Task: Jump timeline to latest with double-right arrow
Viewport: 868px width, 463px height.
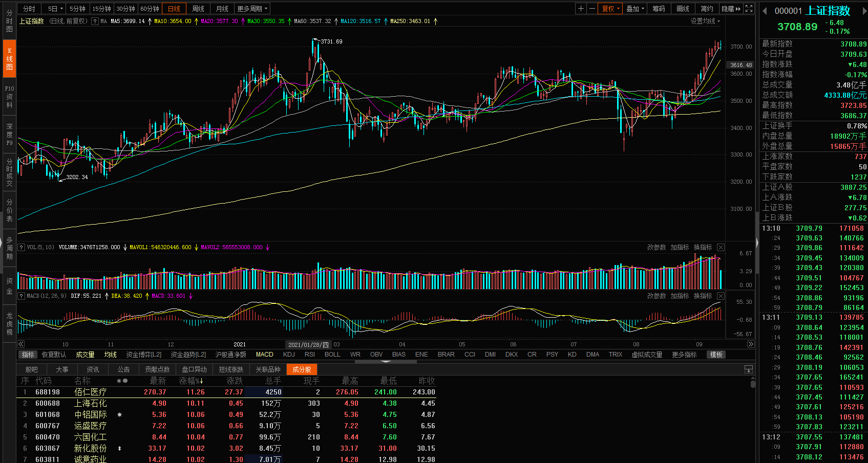Action: click(x=751, y=344)
